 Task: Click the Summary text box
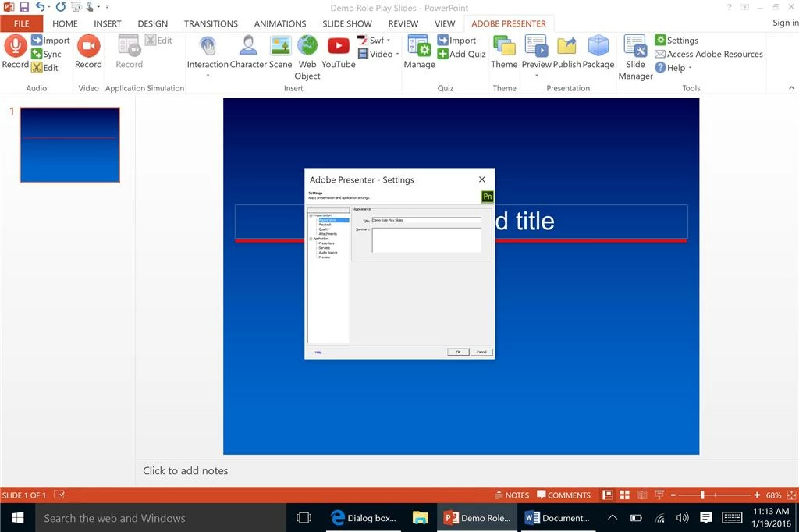[x=426, y=239]
